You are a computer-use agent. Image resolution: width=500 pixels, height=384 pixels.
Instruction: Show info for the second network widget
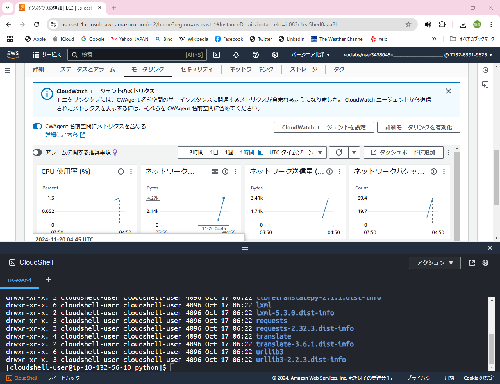tap(225, 171)
